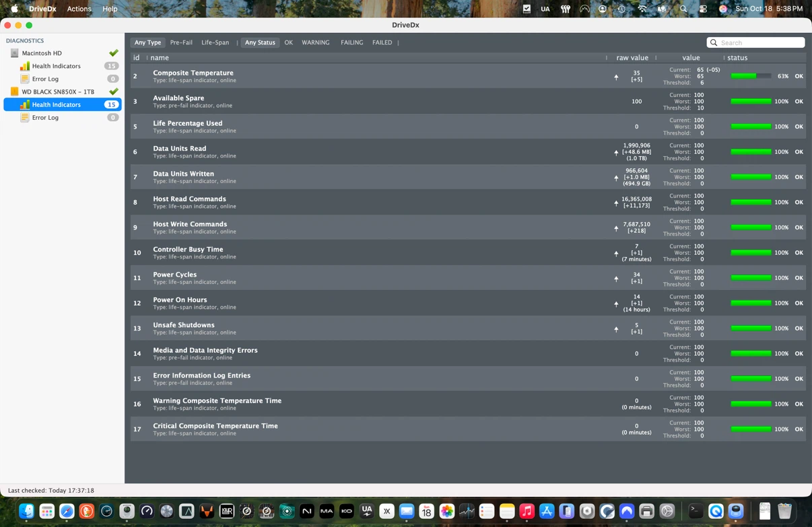812x527 pixels.
Task: Launch the Music app from the Dock
Action: click(527, 512)
